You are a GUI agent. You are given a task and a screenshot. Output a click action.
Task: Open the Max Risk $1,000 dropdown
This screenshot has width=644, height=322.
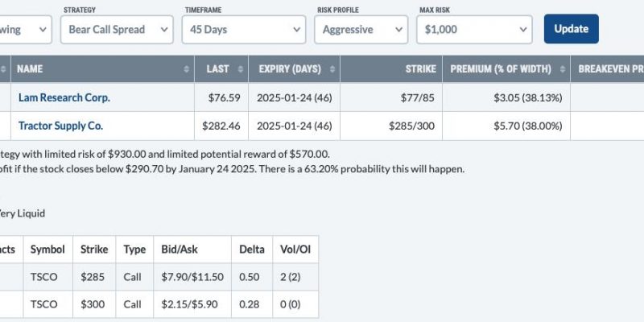pyautogui.click(x=474, y=30)
